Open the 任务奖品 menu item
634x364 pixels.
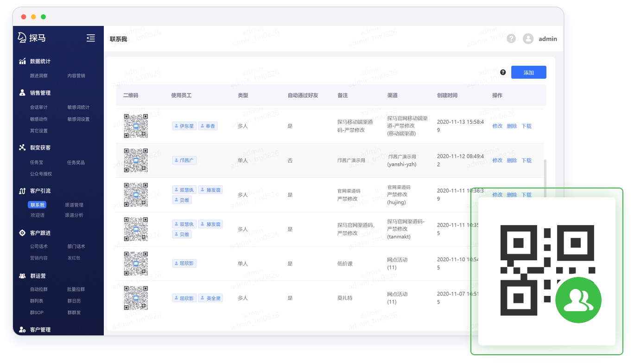click(x=76, y=163)
